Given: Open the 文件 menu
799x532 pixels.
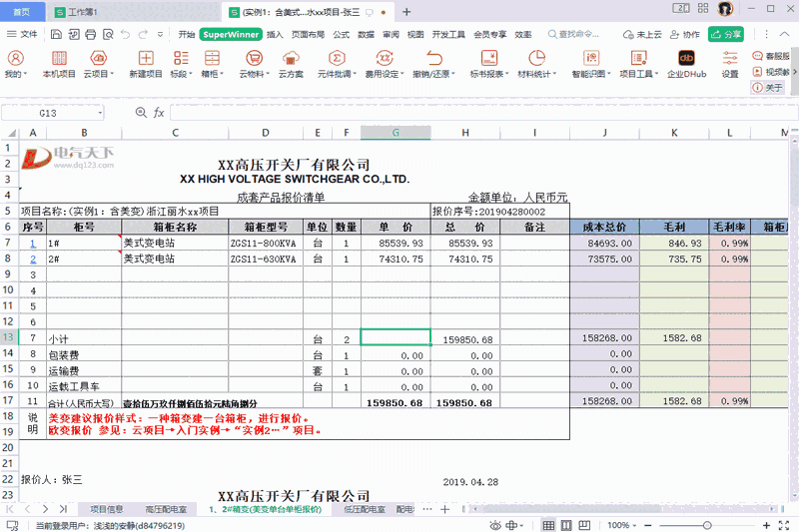Looking at the screenshot, I should 23,34.
